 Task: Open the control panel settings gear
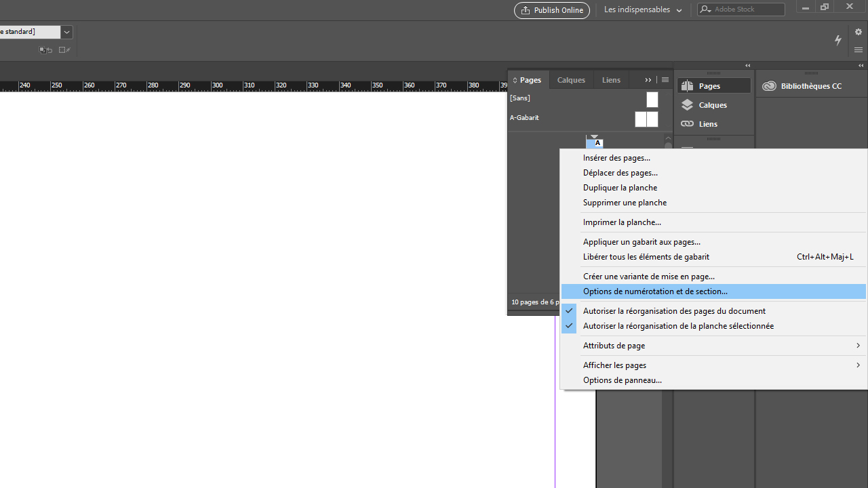pos(859,32)
